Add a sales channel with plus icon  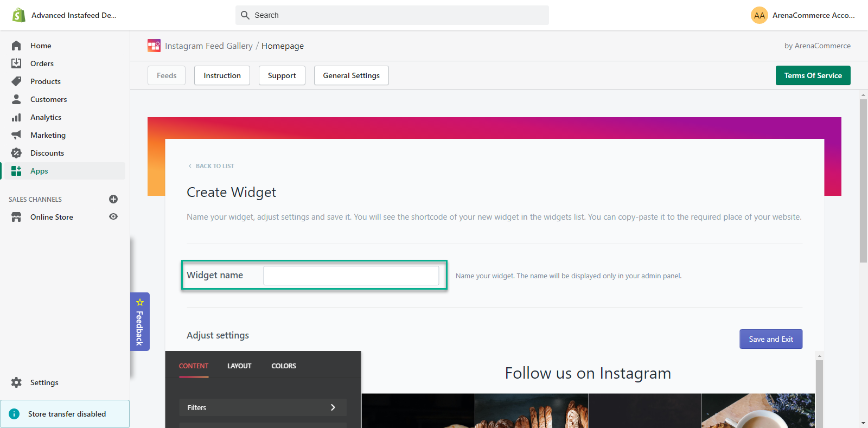pos(113,199)
